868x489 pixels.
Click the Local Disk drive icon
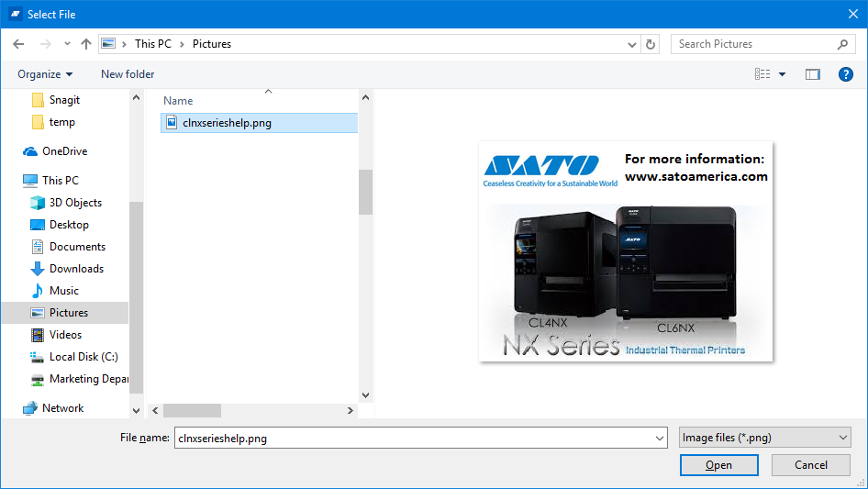click(37, 357)
